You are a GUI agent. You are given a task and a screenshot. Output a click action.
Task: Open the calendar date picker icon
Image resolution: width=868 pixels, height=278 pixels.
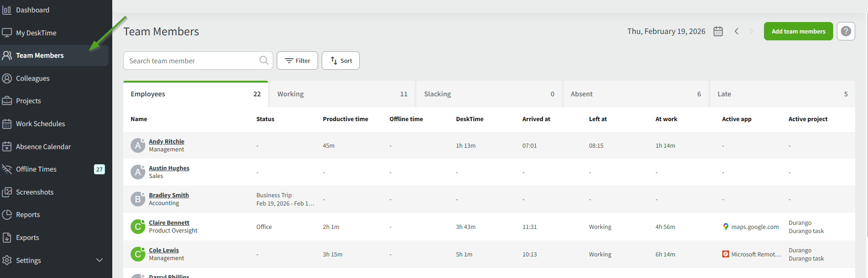click(x=718, y=31)
